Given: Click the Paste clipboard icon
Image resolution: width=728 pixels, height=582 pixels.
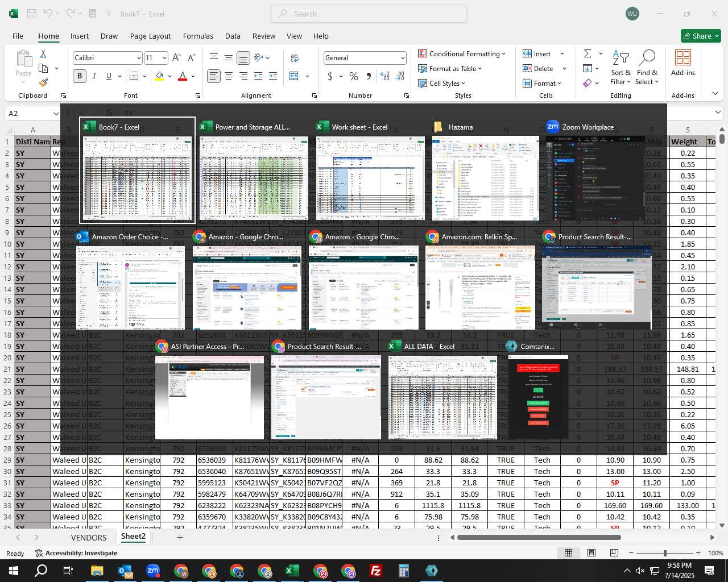Looking at the screenshot, I should (23, 58).
